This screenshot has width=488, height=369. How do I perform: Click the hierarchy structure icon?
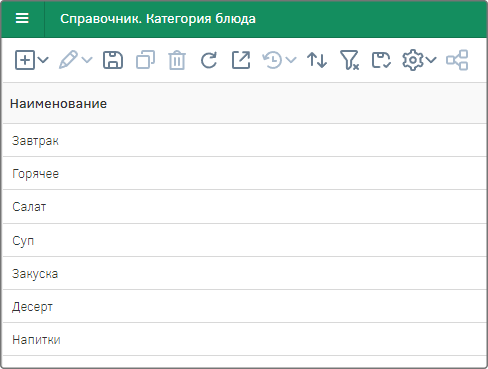coord(457,60)
